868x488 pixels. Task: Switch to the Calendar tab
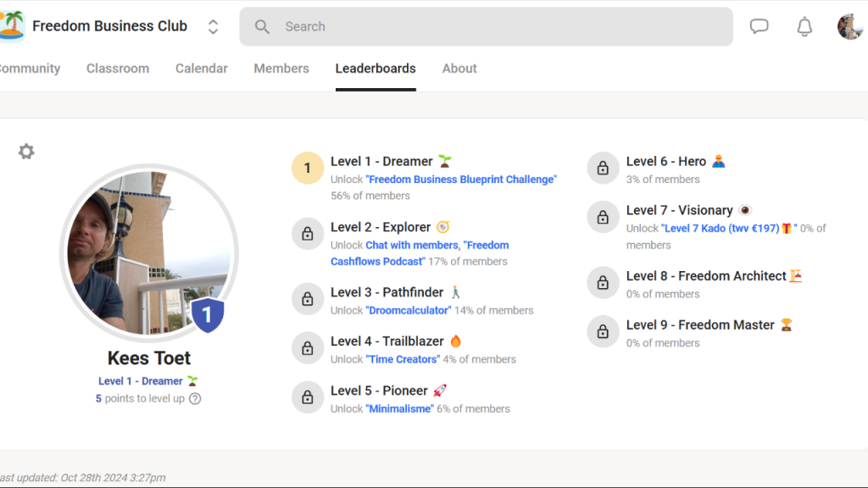click(202, 69)
